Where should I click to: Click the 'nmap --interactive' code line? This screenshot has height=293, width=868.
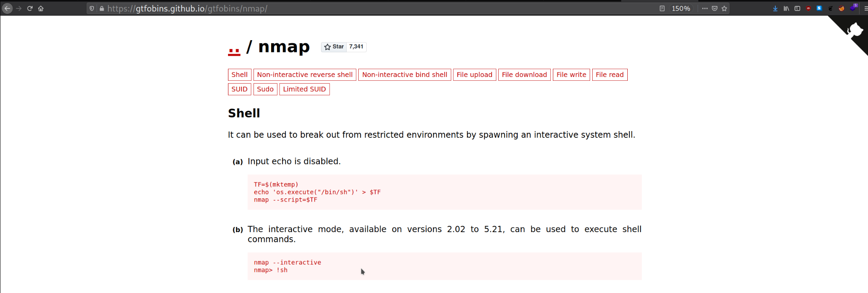[288, 263]
